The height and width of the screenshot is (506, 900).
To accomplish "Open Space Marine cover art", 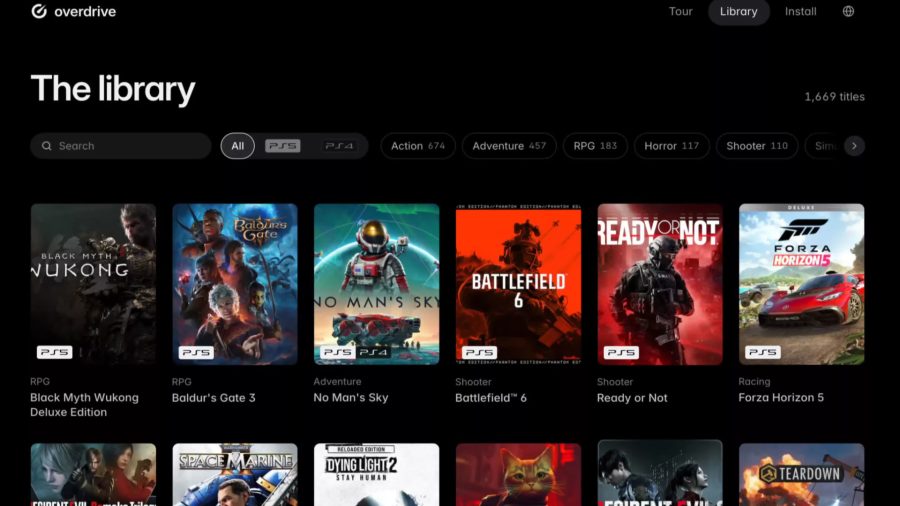I will tap(235, 474).
